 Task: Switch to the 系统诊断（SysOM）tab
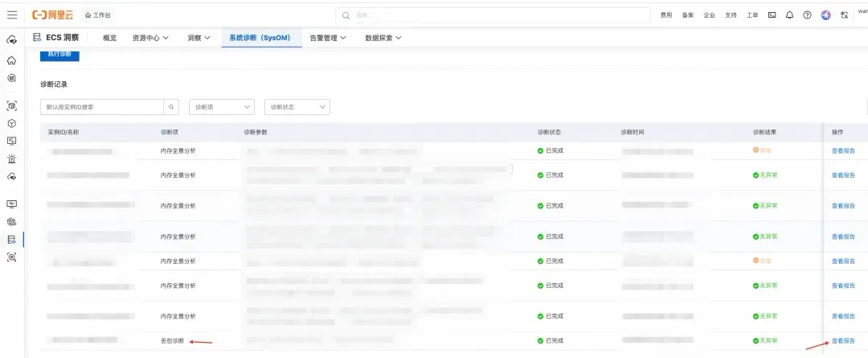click(260, 38)
